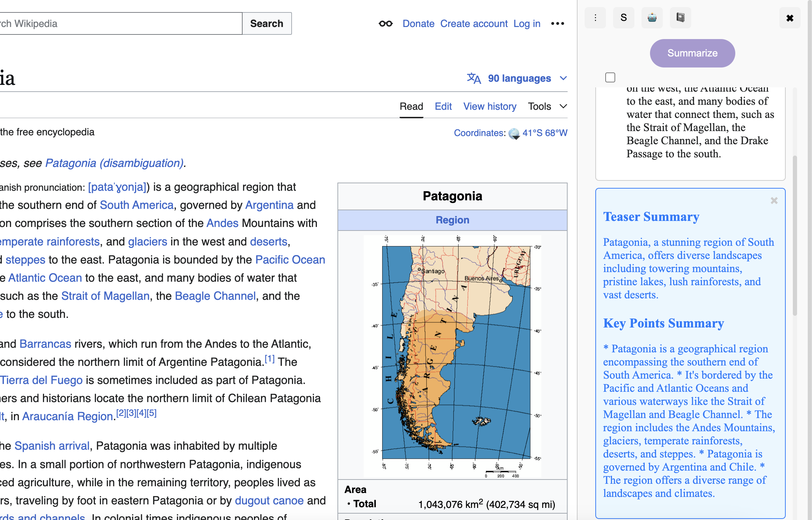The width and height of the screenshot is (812, 520).
Task: Dismiss the Teaser Summary card
Action: pyautogui.click(x=774, y=201)
